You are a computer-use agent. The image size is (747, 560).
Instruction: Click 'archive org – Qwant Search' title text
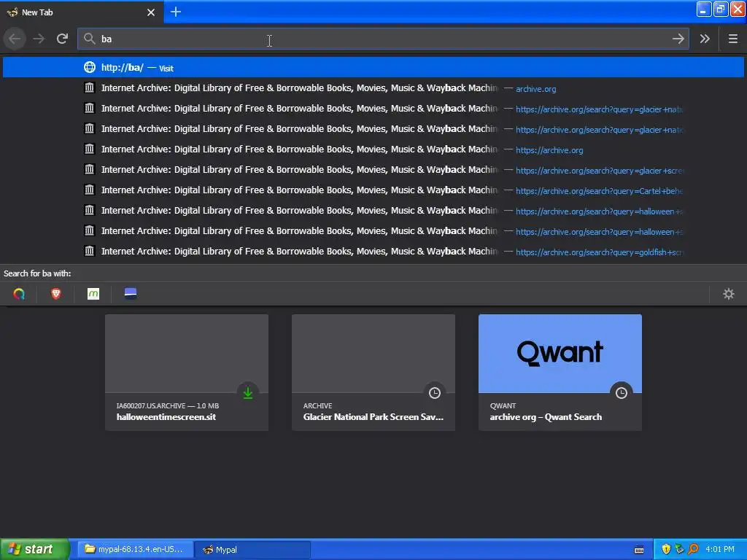[x=546, y=417]
